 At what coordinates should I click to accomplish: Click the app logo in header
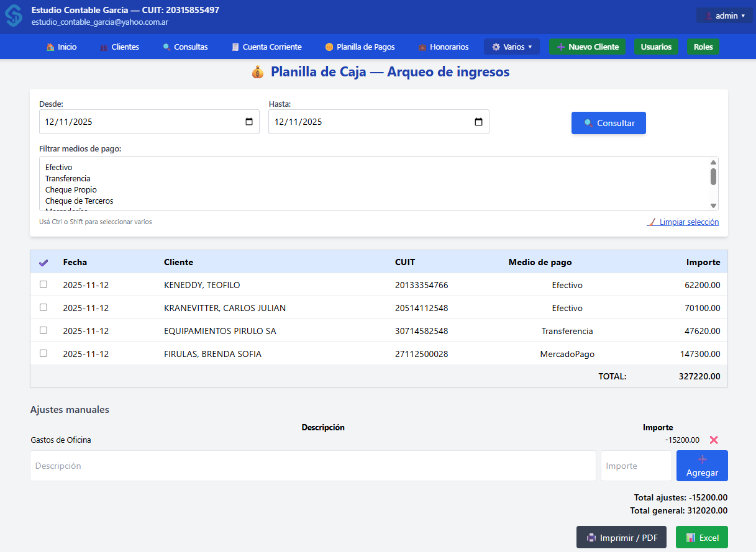14,16
